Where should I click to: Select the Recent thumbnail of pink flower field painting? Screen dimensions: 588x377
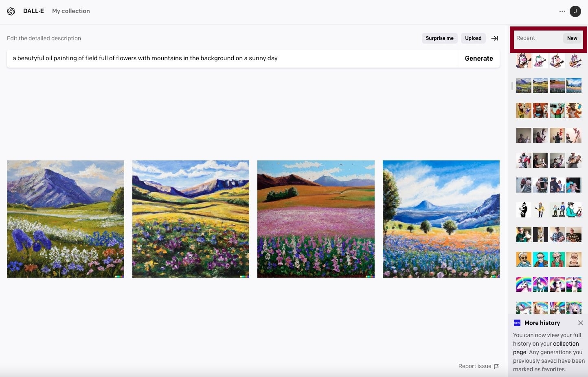pyautogui.click(x=557, y=86)
